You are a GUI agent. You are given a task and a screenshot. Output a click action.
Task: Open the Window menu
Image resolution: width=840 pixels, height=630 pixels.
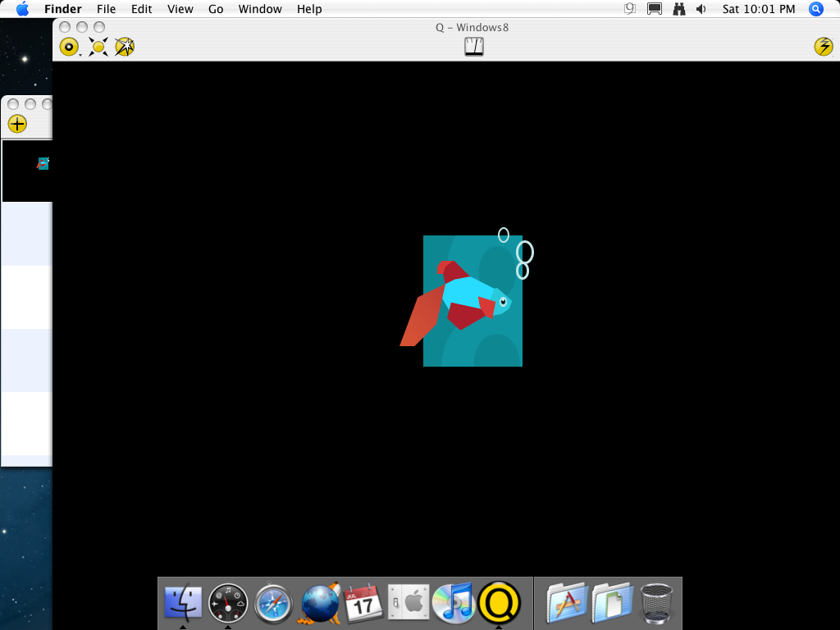pos(260,9)
